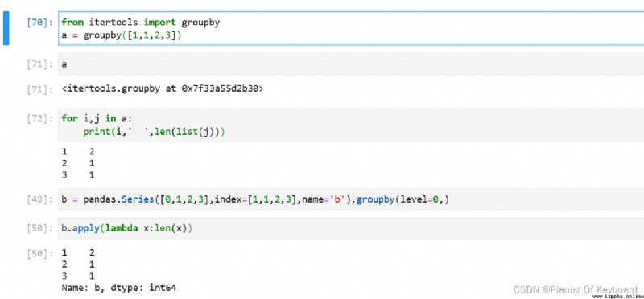
Task: Select the [72] input prompt label
Action: point(39,119)
